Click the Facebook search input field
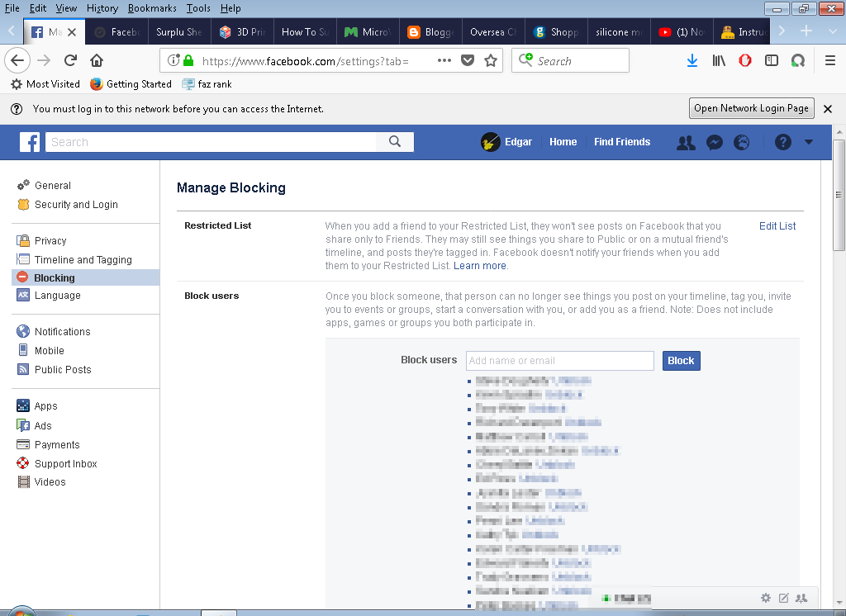The image size is (846, 616). [211, 142]
